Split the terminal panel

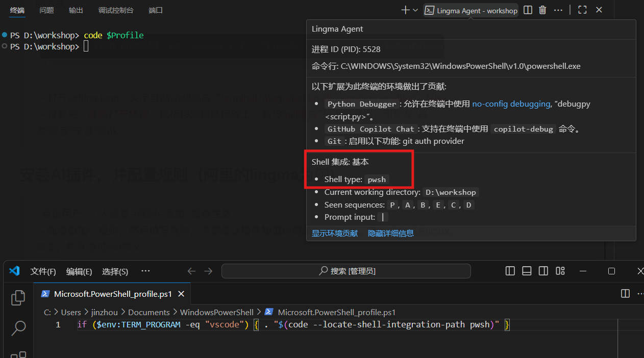click(528, 10)
